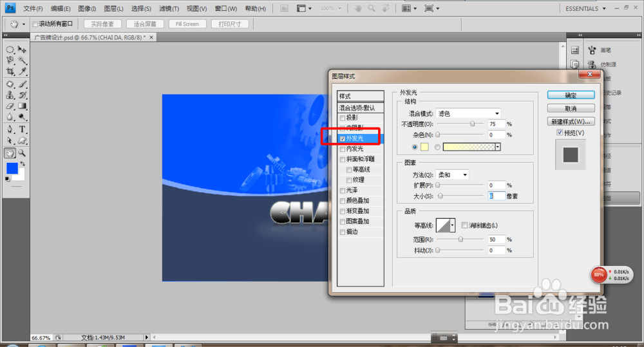Click 确定 to confirm layer style
Viewport: 644px width, 347px height.
pos(571,95)
